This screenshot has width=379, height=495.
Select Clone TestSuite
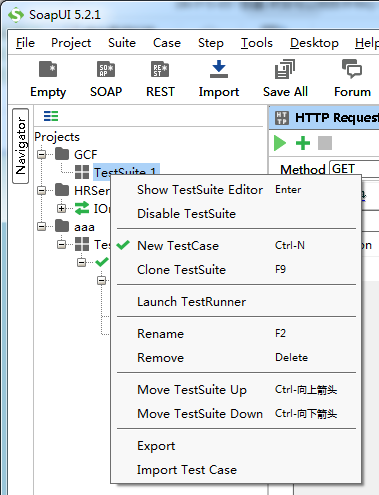point(236,270)
